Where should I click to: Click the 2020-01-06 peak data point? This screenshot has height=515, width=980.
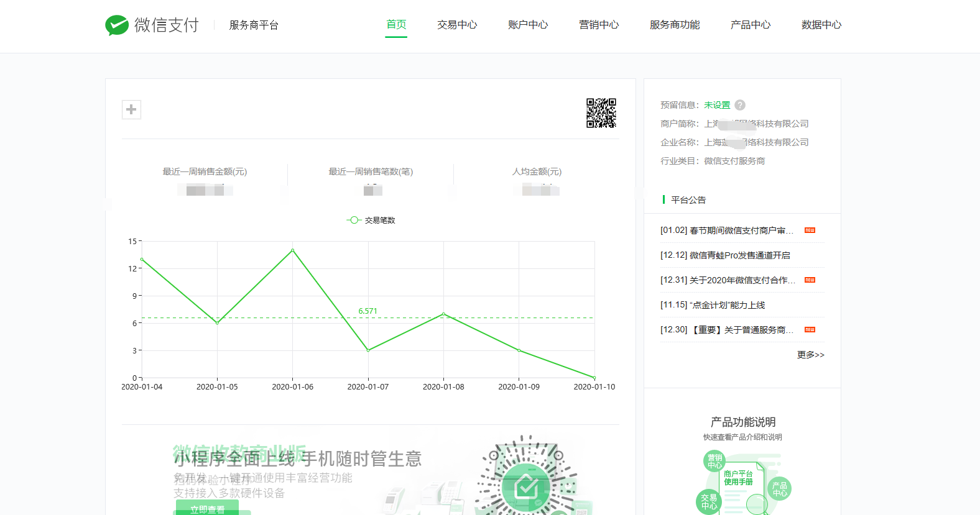(293, 250)
